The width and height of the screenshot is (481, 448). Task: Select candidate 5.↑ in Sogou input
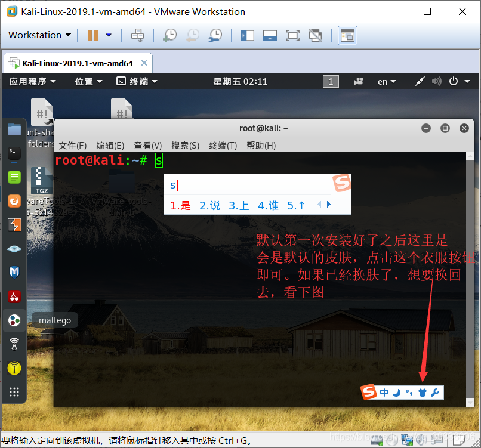point(296,205)
